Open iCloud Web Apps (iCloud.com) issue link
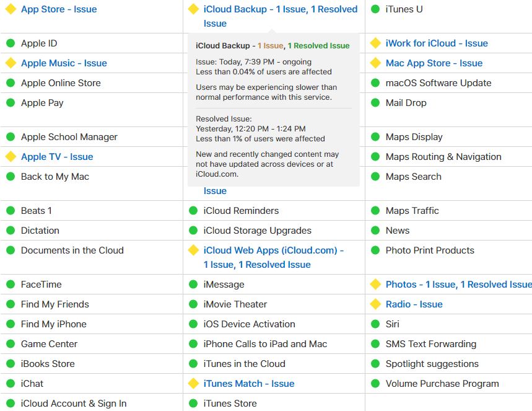Viewport: 532px width, 411px height. pos(274,257)
